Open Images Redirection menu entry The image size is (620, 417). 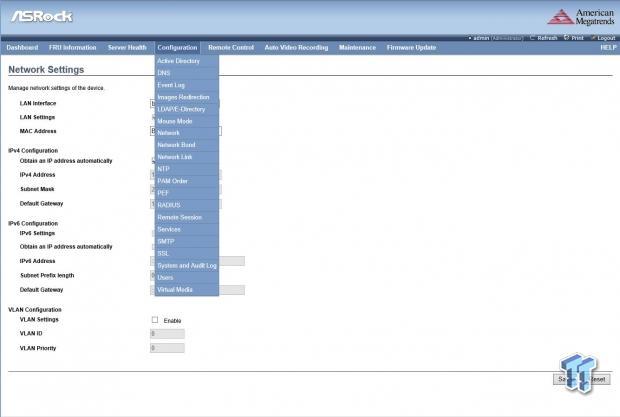[187, 97]
